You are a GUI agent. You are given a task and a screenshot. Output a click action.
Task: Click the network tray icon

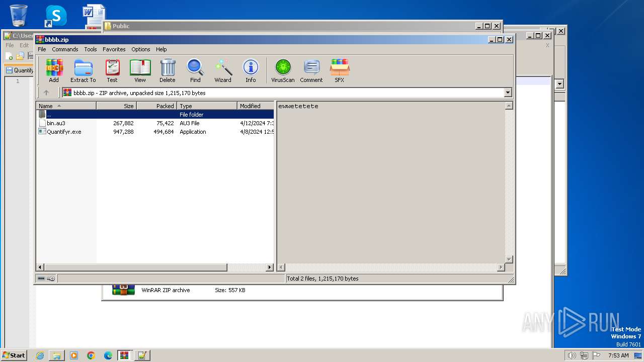pyautogui.click(x=584, y=355)
